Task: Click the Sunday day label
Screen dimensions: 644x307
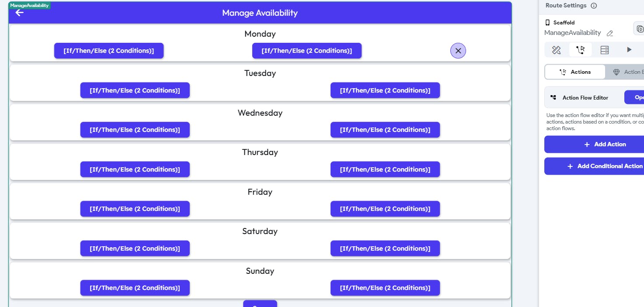Action: click(x=260, y=271)
